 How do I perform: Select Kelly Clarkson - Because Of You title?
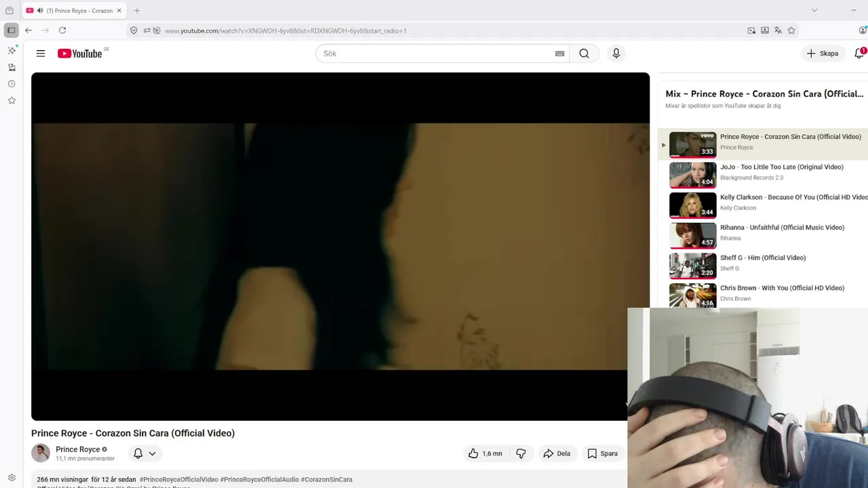pos(794,197)
